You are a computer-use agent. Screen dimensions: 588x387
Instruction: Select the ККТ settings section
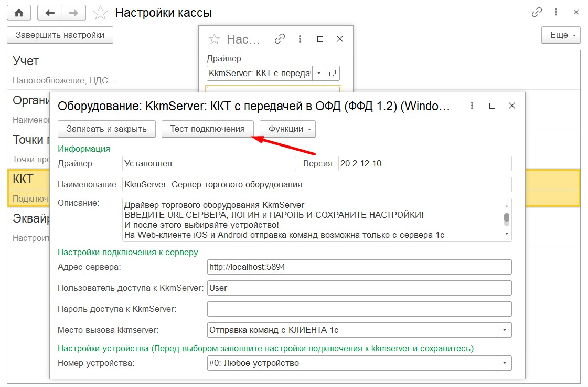pyautogui.click(x=28, y=188)
